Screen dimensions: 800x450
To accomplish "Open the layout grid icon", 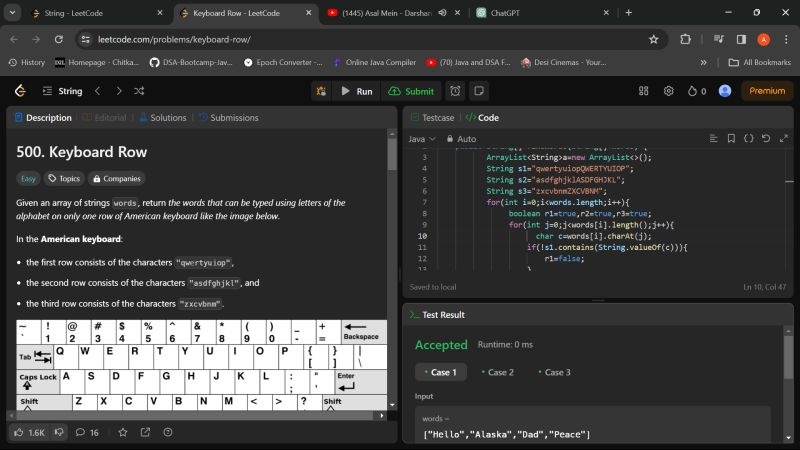I will (641, 91).
